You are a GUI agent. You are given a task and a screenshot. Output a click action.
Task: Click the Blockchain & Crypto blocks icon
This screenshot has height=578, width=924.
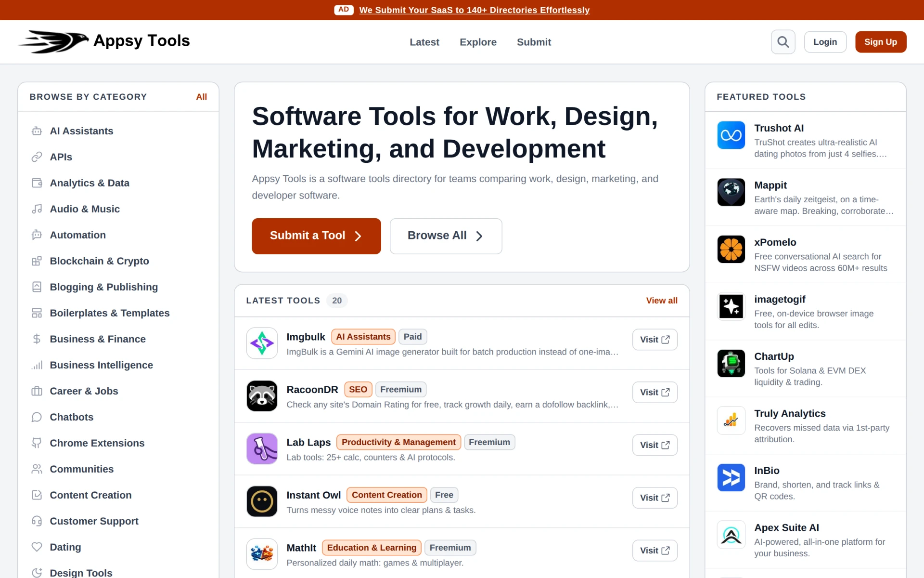[37, 261]
